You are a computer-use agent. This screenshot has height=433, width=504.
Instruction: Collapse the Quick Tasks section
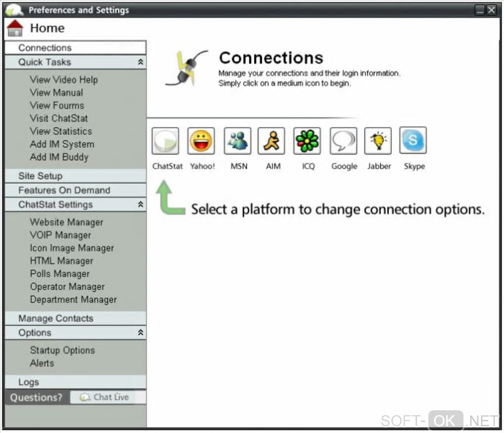point(140,62)
